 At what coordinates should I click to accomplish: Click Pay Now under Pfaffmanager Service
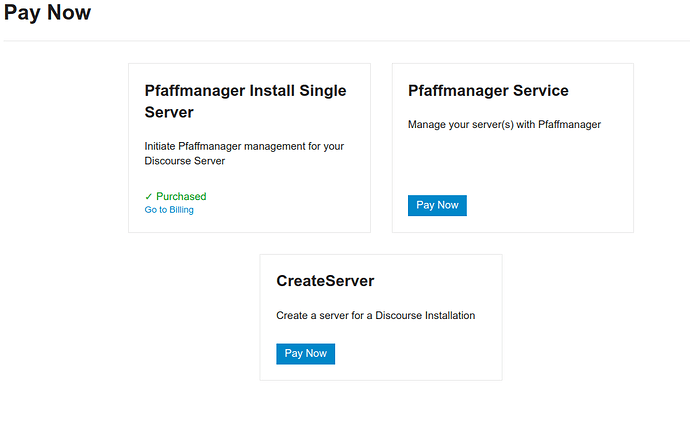(437, 205)
